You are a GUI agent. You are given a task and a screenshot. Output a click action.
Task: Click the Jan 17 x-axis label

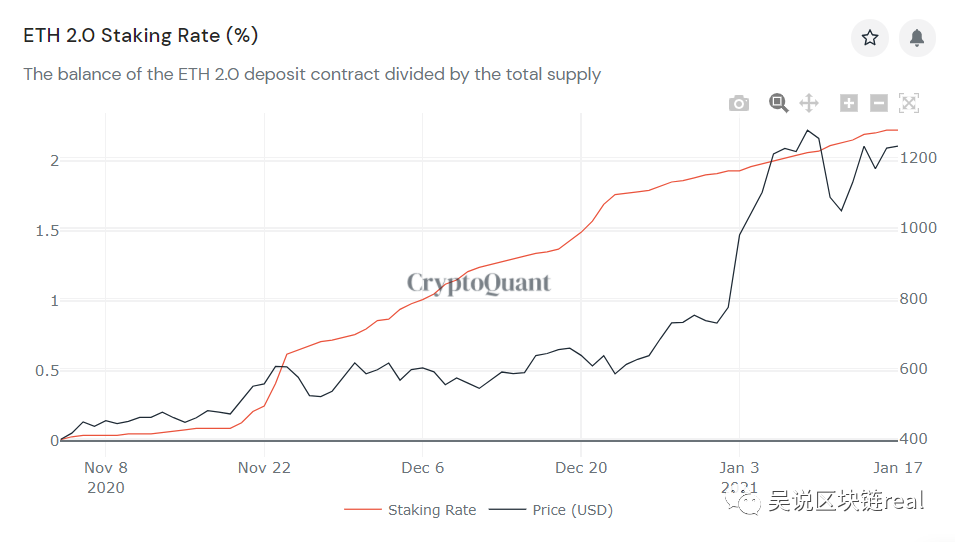tap(898, 468)
